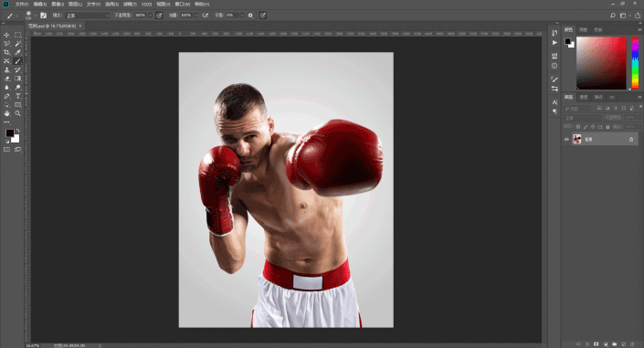Image resolution: width=644 pixels, height=348 pixels.
Task: Pick a hue on the rainbow slider
Action: 635,63
